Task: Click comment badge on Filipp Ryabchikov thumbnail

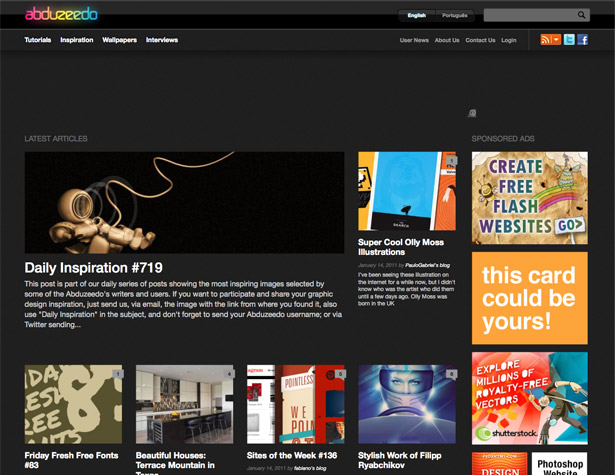Action: 451,374
